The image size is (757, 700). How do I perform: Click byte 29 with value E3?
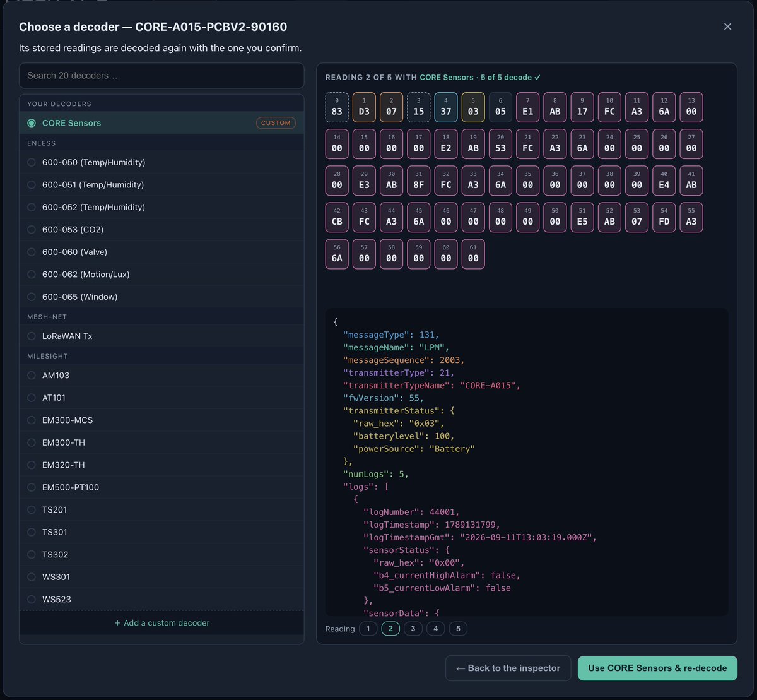[x=364, y=181]
